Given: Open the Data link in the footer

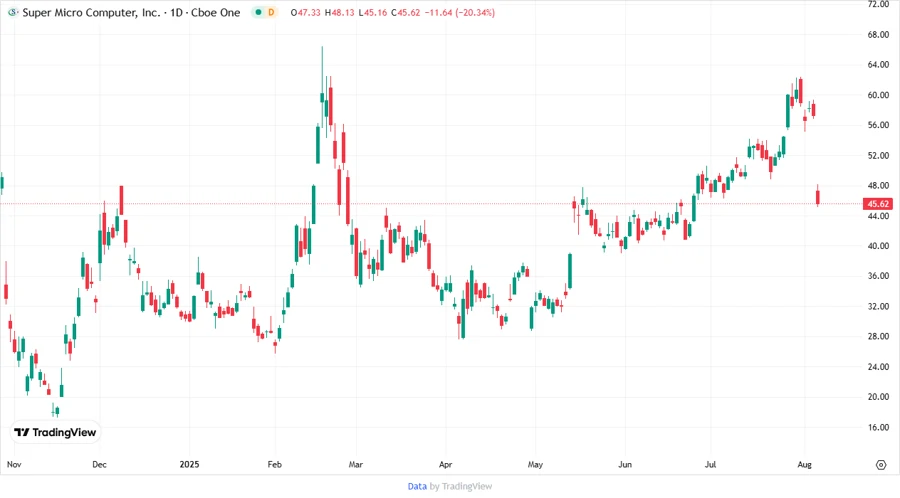Looking at the screenshot, I should pyautogui.click(x=417, y=487).
